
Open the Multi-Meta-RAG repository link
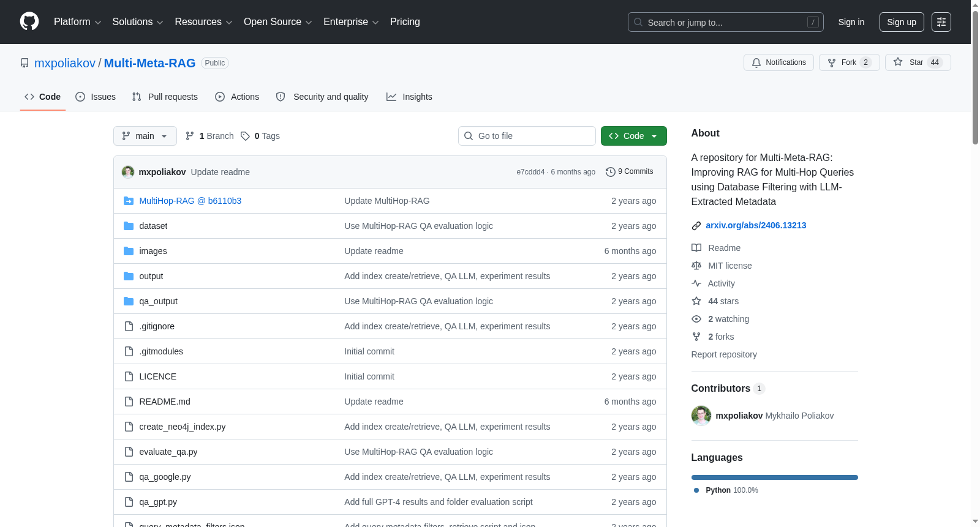[149, 63]
